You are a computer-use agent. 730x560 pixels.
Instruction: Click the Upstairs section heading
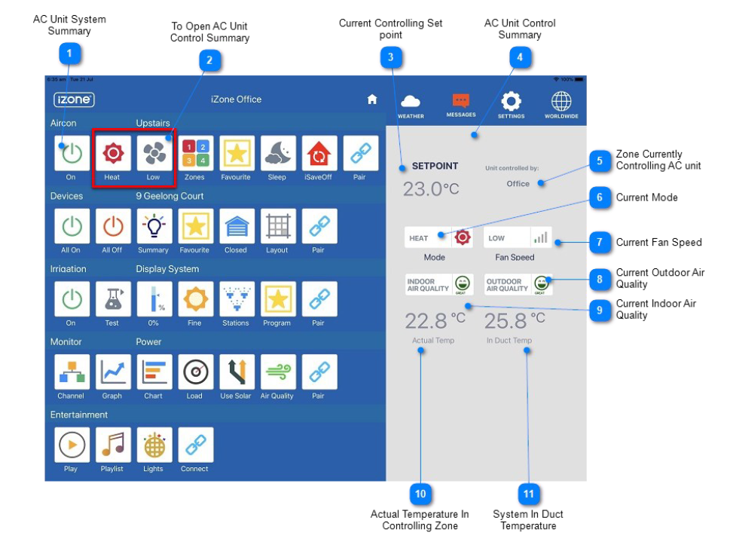(153, 123)
